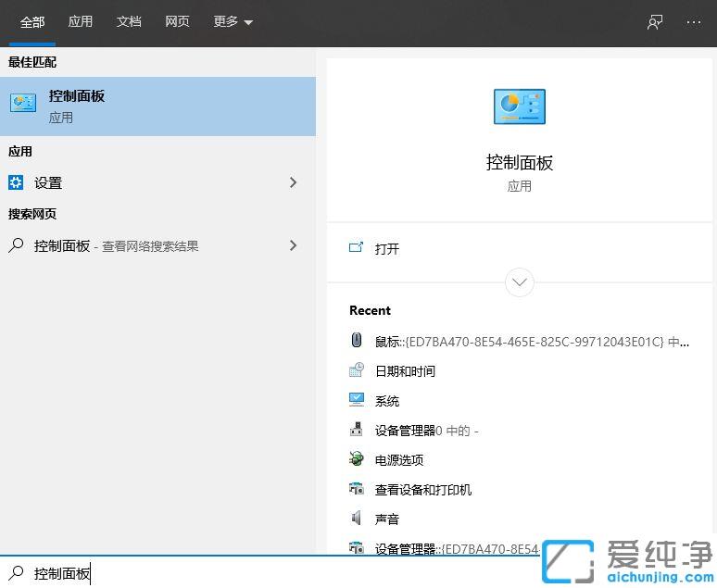Click 打开 to launch Control Panel
717x588 pixels.
pos(387,249)
